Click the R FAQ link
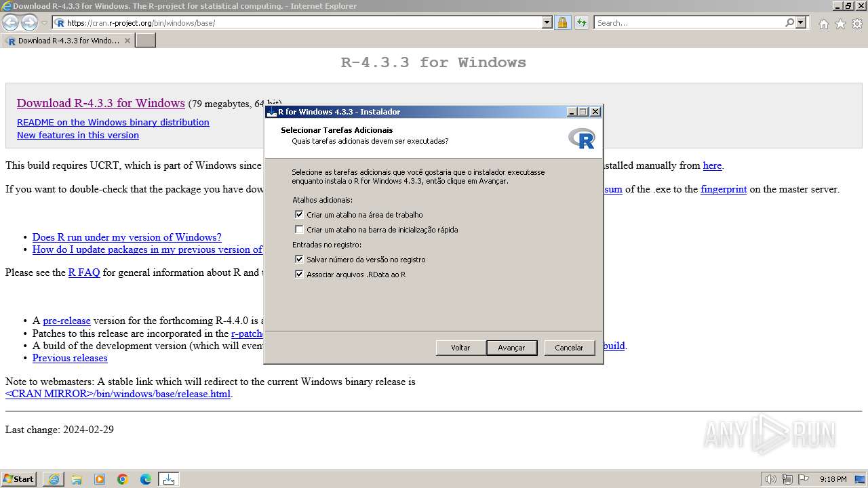This screenshot has height=488, width=868. 84,272
